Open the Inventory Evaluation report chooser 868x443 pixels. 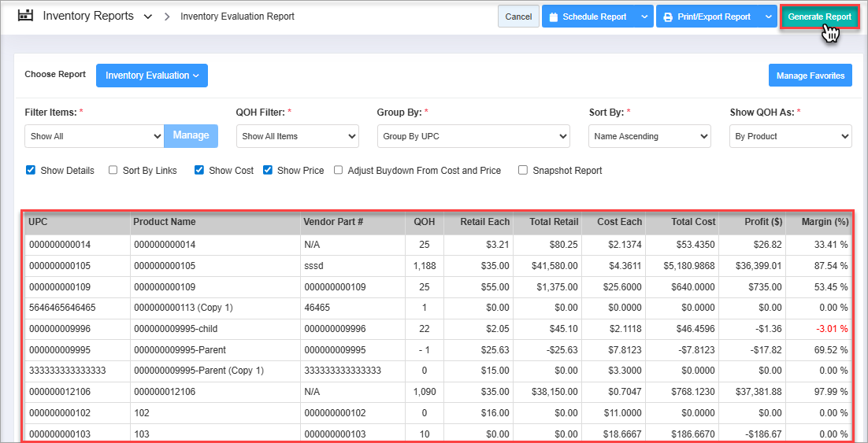coord(151,76)
